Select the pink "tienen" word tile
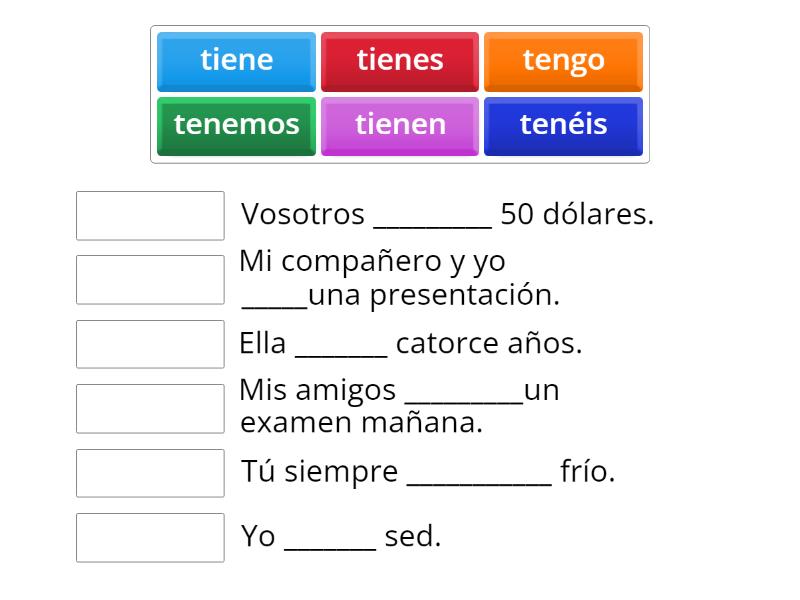This screenshot has height=600, width=800. click(x=400, y=125)
